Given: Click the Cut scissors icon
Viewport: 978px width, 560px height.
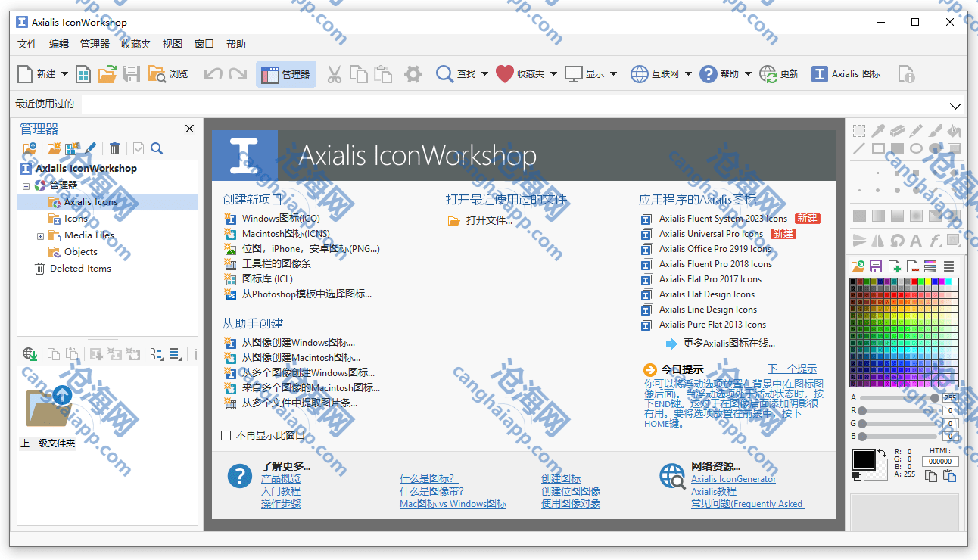Looking at the screenshot, I should click(334, 74).
